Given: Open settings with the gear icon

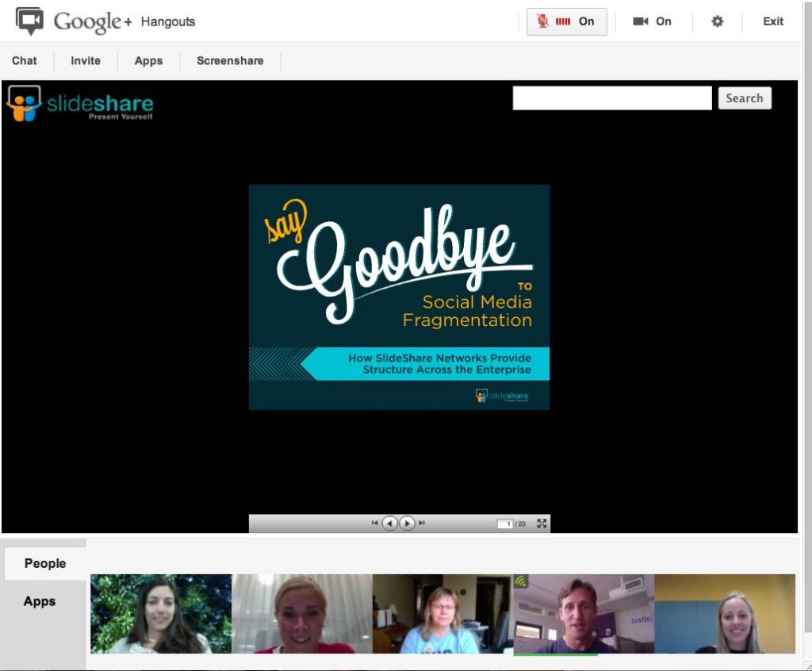Looking at the screenshot, I should click(x=717, y=21).
